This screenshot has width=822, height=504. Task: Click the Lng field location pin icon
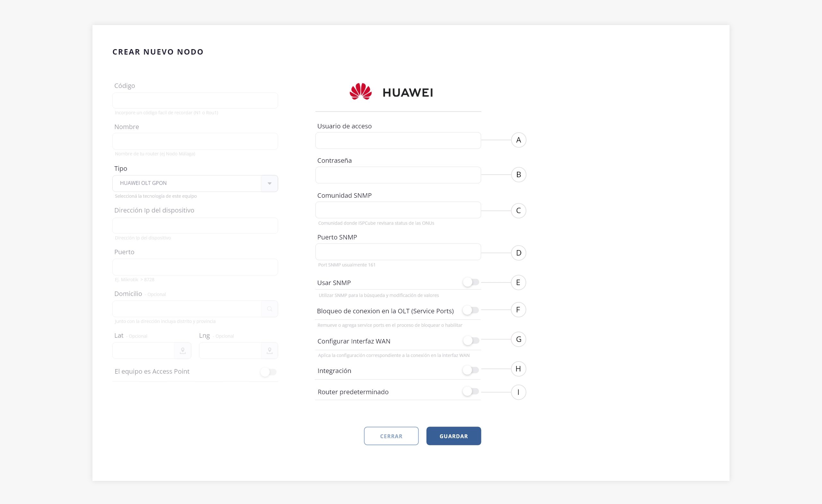tap(269, 351)
